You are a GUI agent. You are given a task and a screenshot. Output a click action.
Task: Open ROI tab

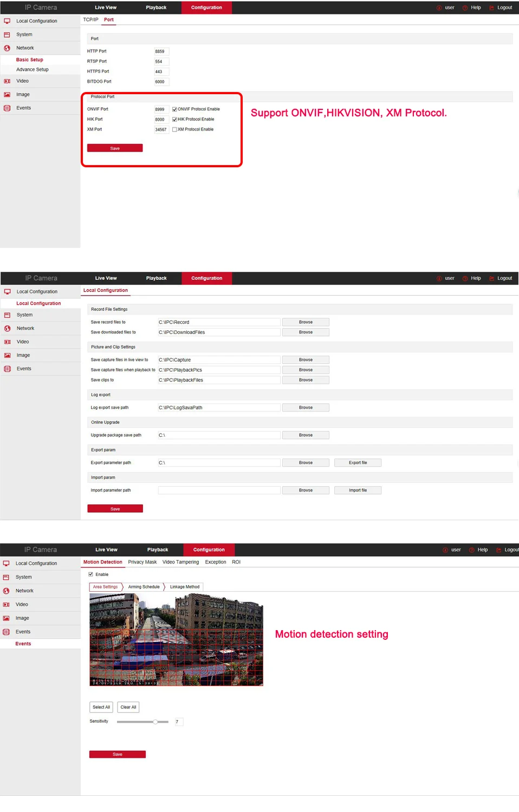(236, 562)
